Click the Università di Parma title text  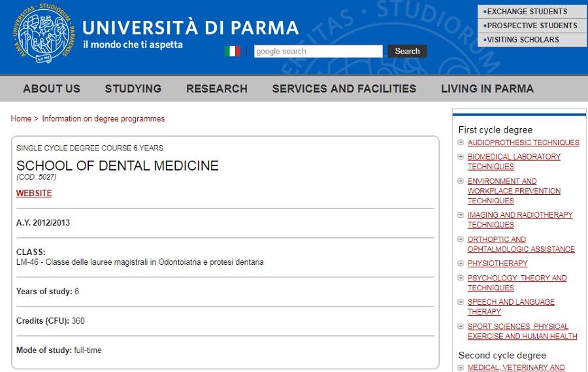point(191,27)
